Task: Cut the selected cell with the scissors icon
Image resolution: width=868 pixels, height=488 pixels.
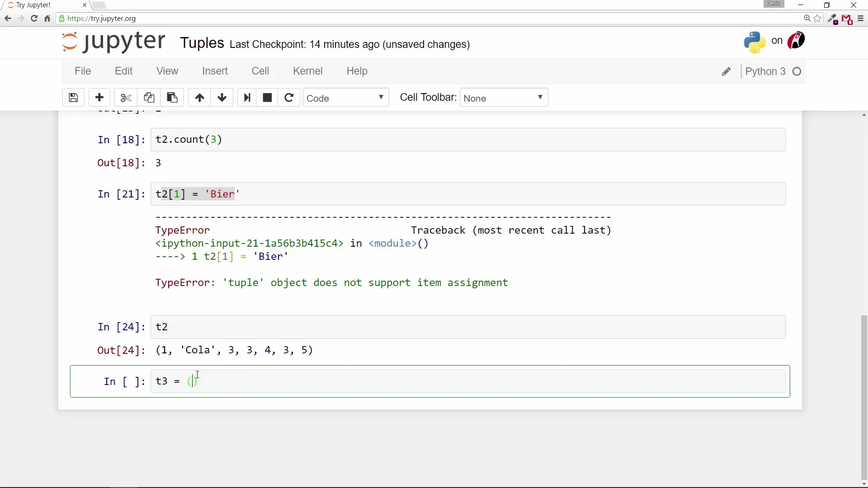Action: [126, 98]
